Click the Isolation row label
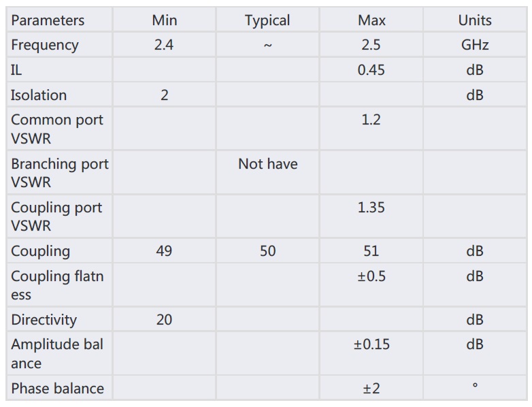 [x=39, y=95]
